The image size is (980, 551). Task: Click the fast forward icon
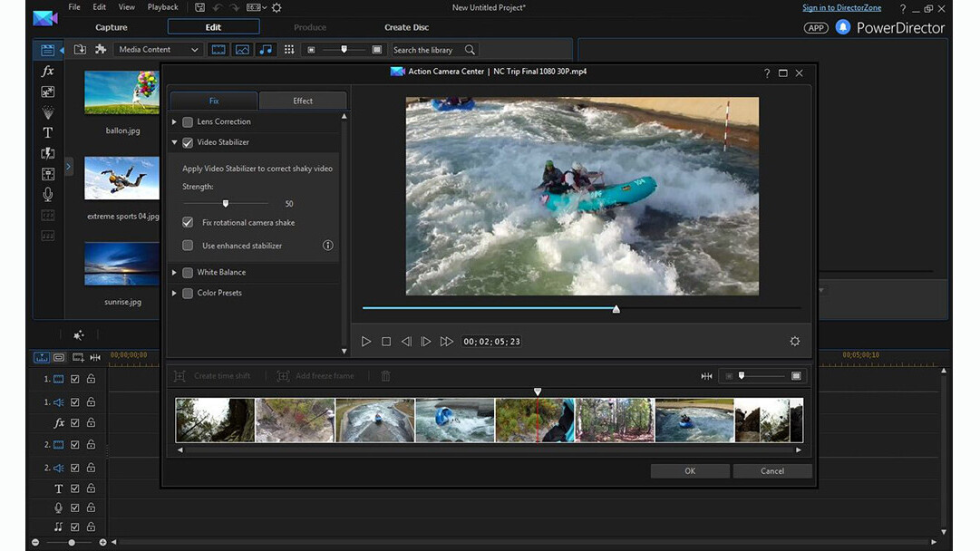[x=446, y=342]
